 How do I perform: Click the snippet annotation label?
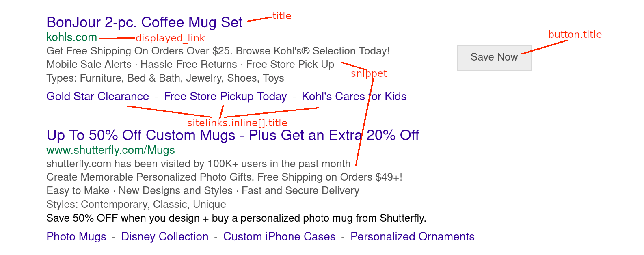(x=369, y=73)
